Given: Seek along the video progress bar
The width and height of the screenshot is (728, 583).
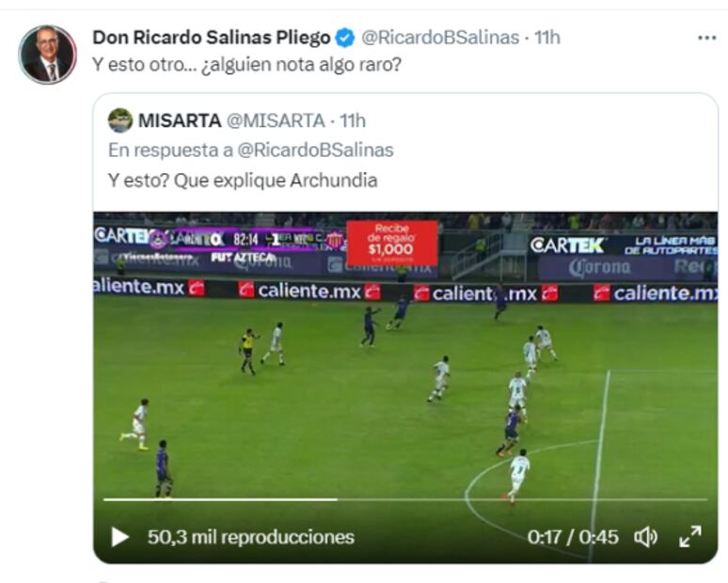Looking at the screenshot, I should coord(405,499).
